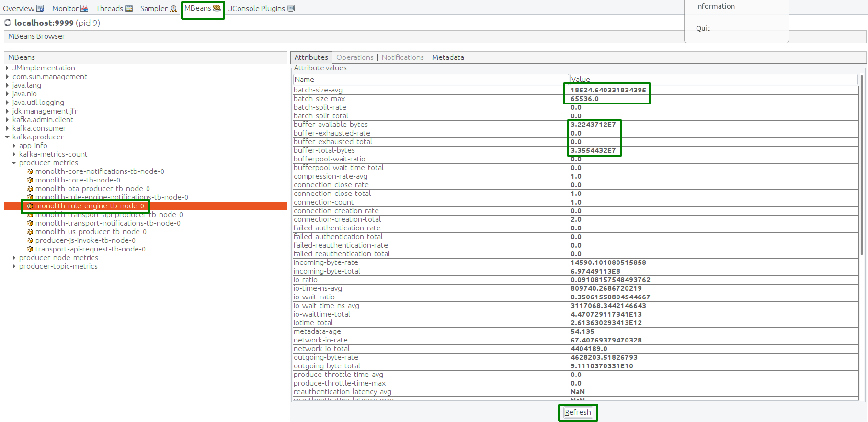
Task: Choose Quit from the popup menu
Action: [x=703, y=28]
